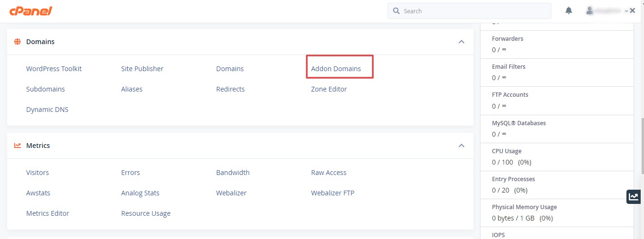This screenshot has height=239, width=644.
Task: Open Subdomains page
Action: [45, 89]
